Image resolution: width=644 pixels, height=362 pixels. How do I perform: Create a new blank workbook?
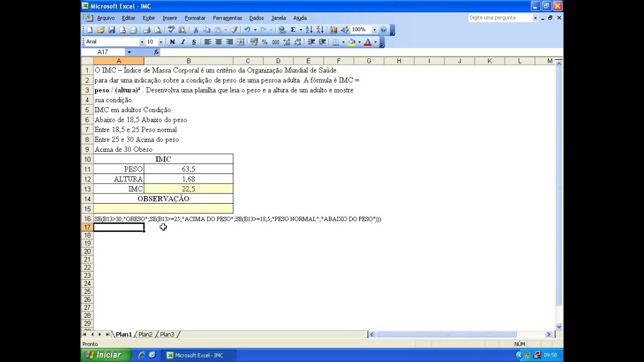click(x=90, y=30)
